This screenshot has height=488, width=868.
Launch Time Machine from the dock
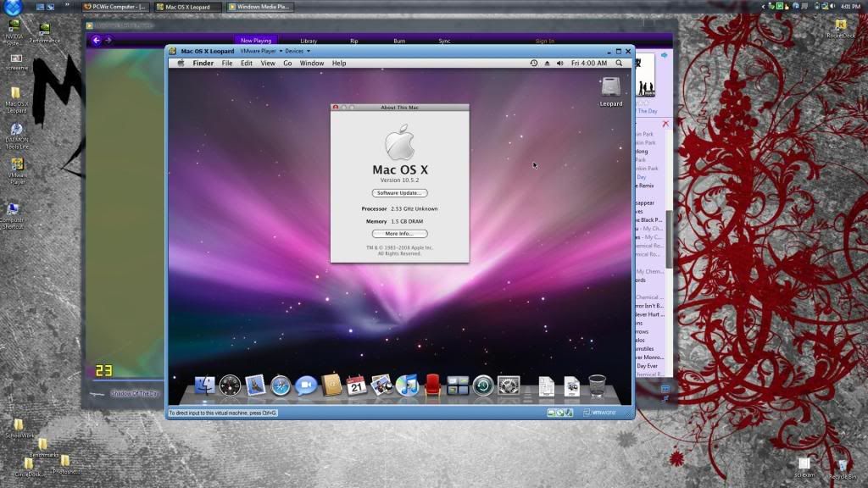482,385
